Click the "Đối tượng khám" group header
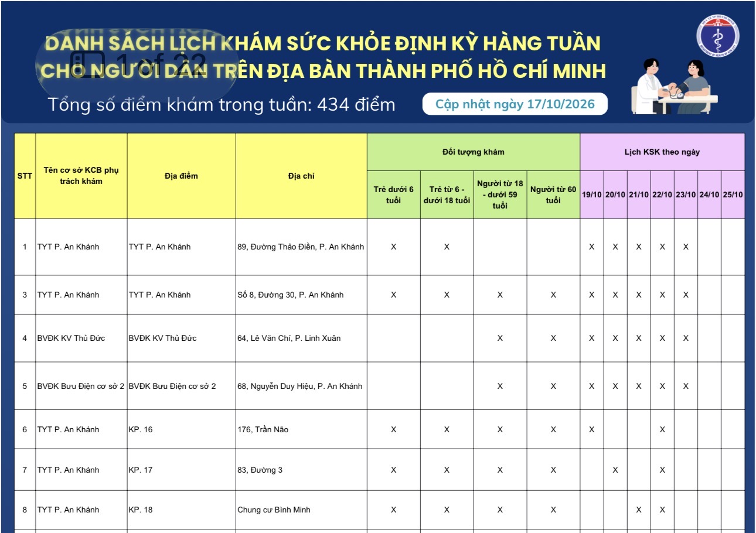This screenshot has width=756, height=533. pos(474,152)
